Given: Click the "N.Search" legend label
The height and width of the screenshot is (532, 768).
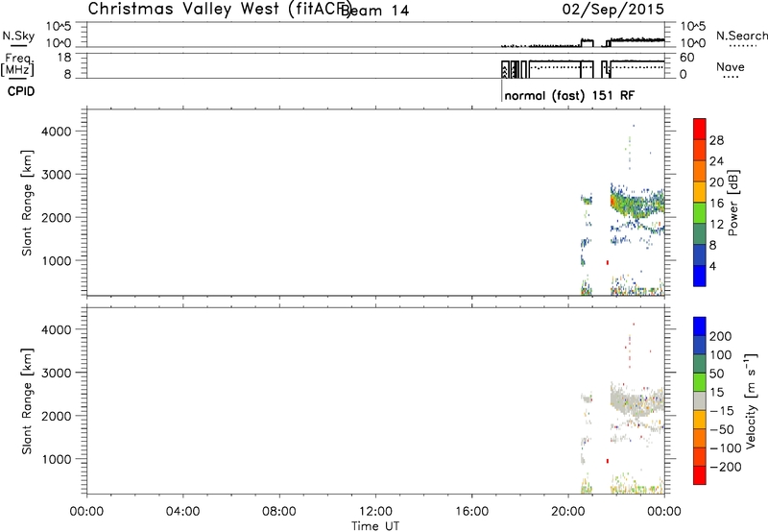Looking at the screenshot, I should click(x=741, y=36).
